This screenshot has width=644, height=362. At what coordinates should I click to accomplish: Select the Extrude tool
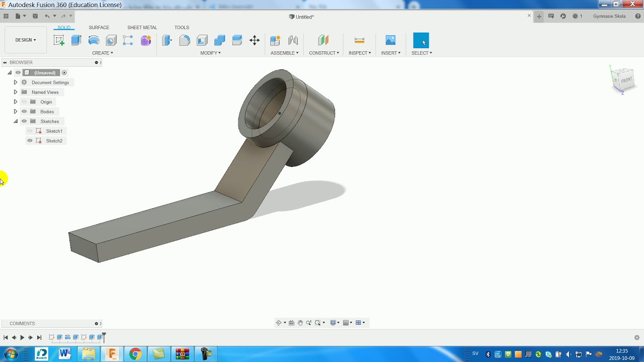(76, 40)
